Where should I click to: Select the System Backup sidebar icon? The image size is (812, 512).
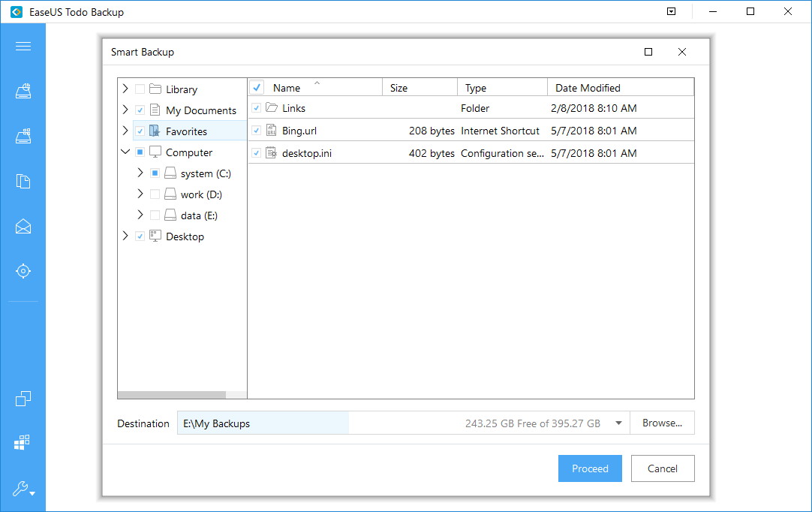click(x=23, y=136)
